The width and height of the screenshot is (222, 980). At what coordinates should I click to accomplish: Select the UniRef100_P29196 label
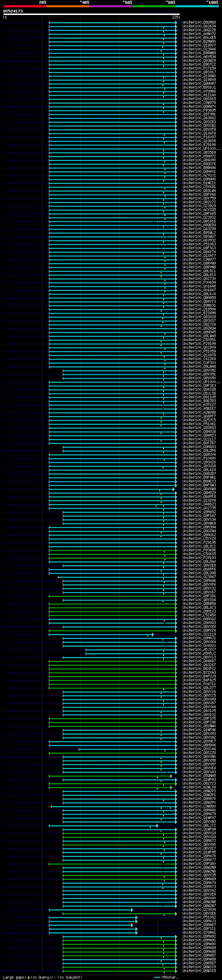(x=199, y=145)
